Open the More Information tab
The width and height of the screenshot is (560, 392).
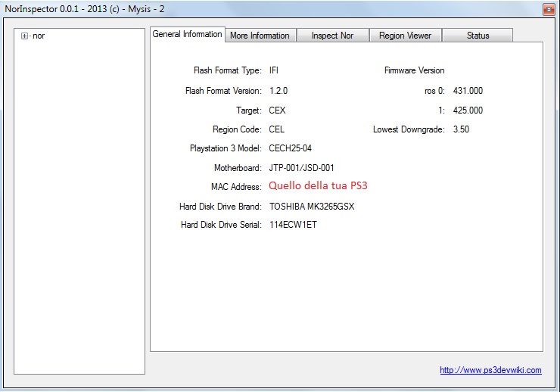coord(260,36)
